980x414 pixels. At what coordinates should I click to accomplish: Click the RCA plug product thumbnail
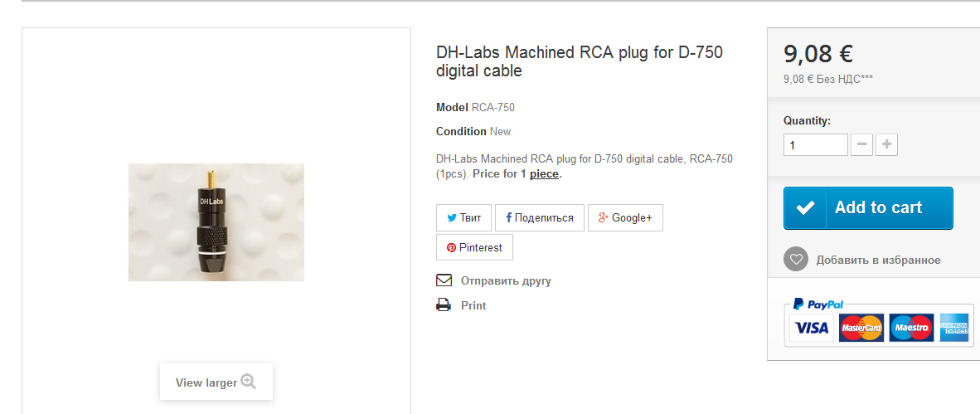[x=216, y=222]
